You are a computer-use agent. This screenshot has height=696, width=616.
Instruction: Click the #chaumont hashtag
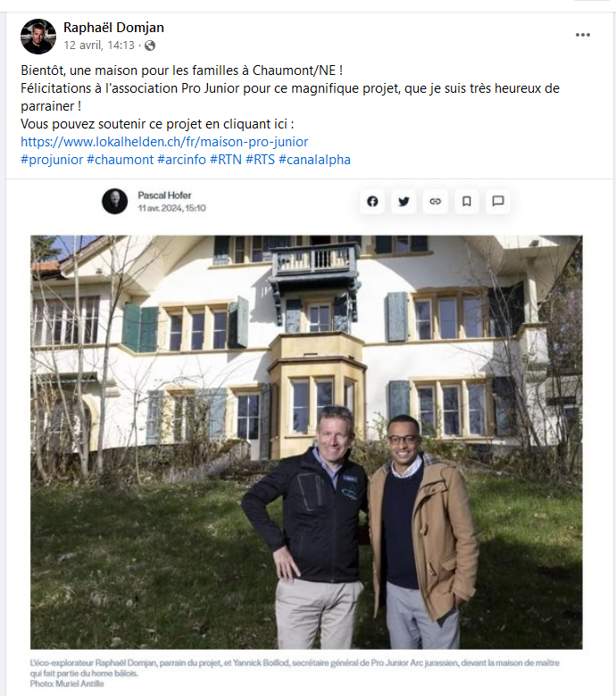121,160
